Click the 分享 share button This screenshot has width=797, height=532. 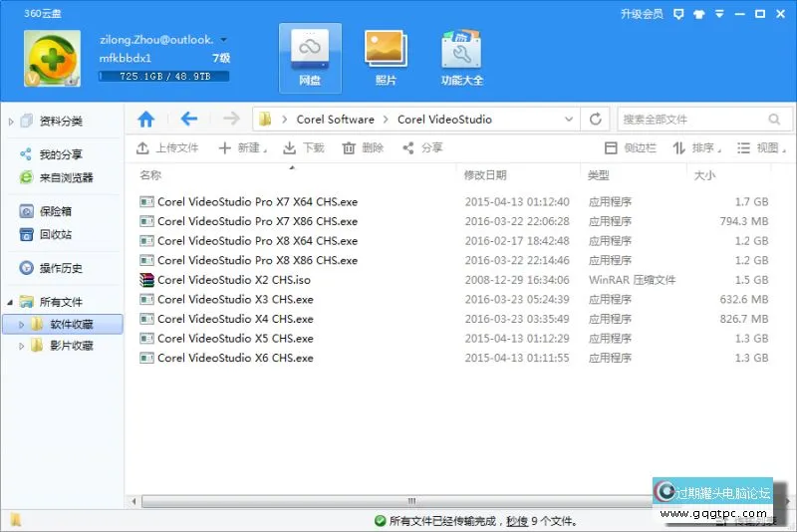point(422,147)
